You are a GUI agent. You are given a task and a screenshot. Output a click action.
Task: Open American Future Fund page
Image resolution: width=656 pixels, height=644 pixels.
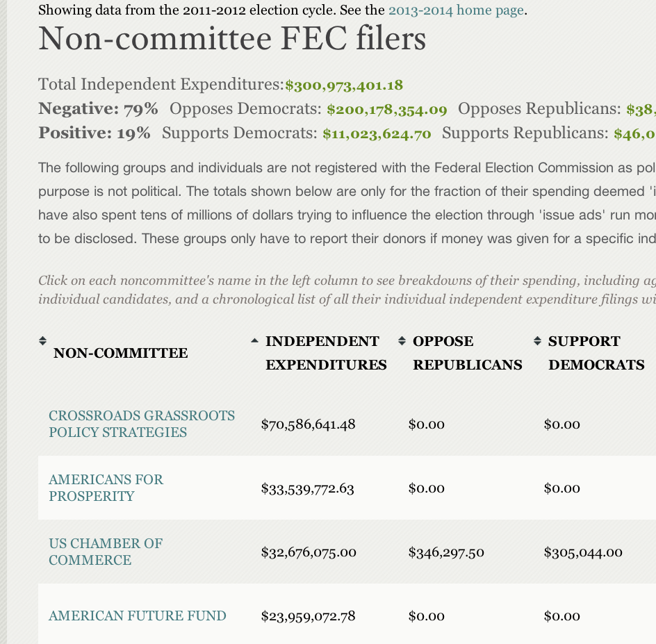[138, 616]
